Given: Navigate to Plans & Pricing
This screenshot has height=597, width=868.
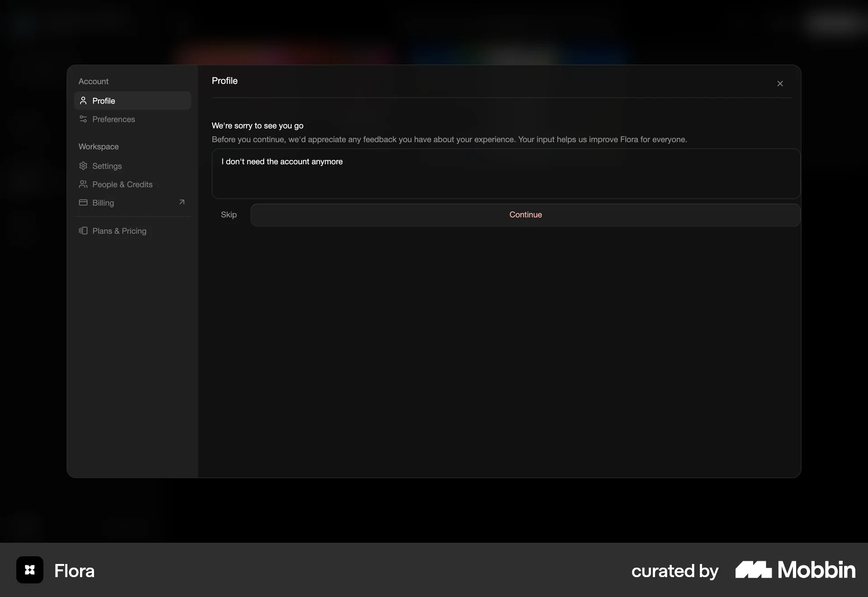Looking at the screenshot, I should coord(119,231).
